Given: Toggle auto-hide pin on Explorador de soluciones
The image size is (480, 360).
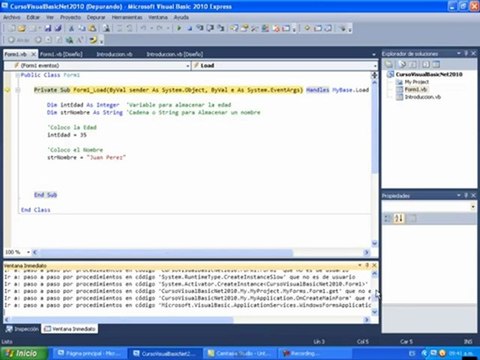Looking at the screenshot, I should pyautogui.click(x=466, y=53).
